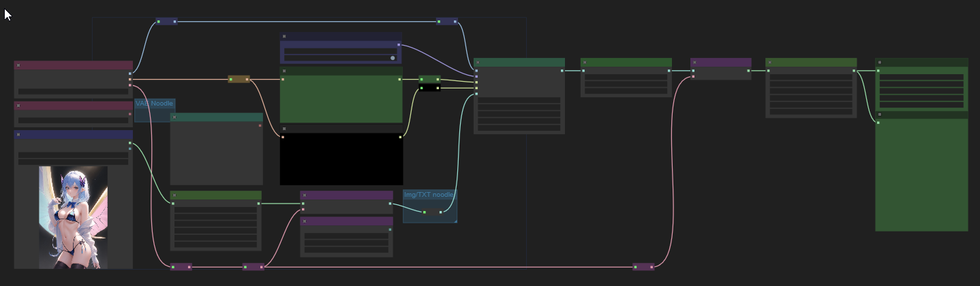The height and width of the screenshot is (286, 980).
Task: Click the small black reroute node beneath the green reroute node
Action: pos(429,88)
